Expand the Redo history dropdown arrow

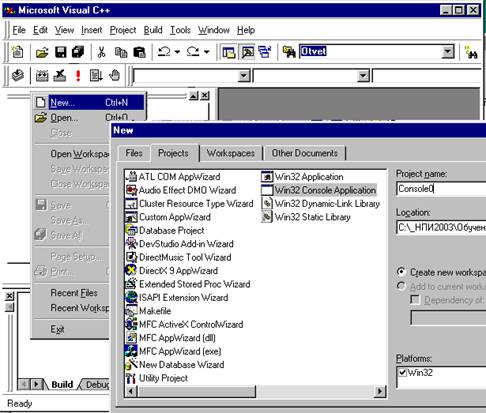(207, 52)
